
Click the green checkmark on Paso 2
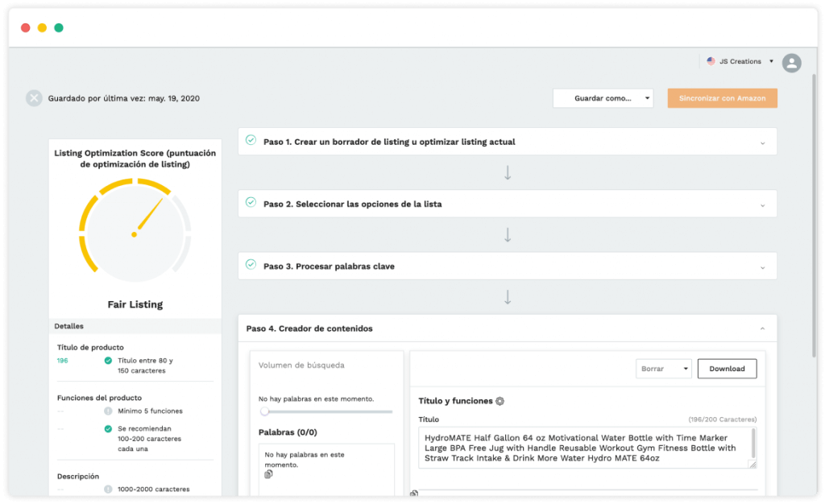tap(251, 202)
